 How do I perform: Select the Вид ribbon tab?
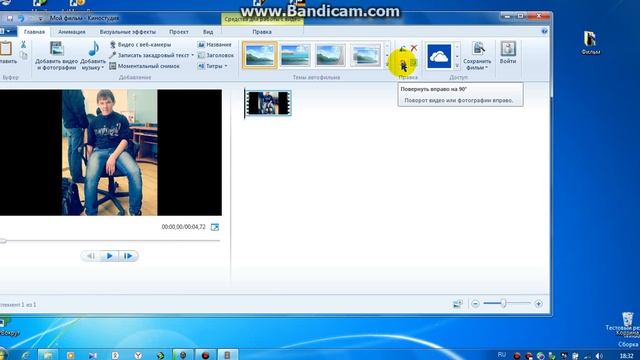[x=208, y=32]
